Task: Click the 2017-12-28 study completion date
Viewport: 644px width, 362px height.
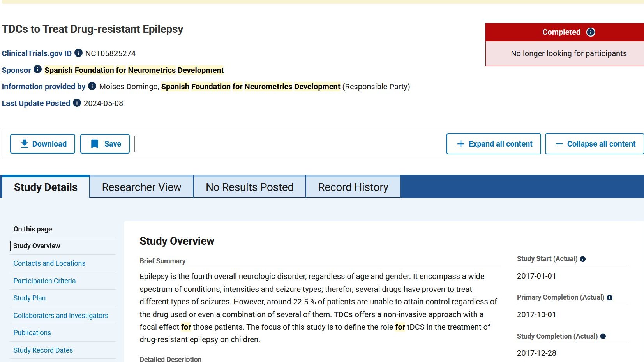Action: pyautogui.click(x=536, y=353)
